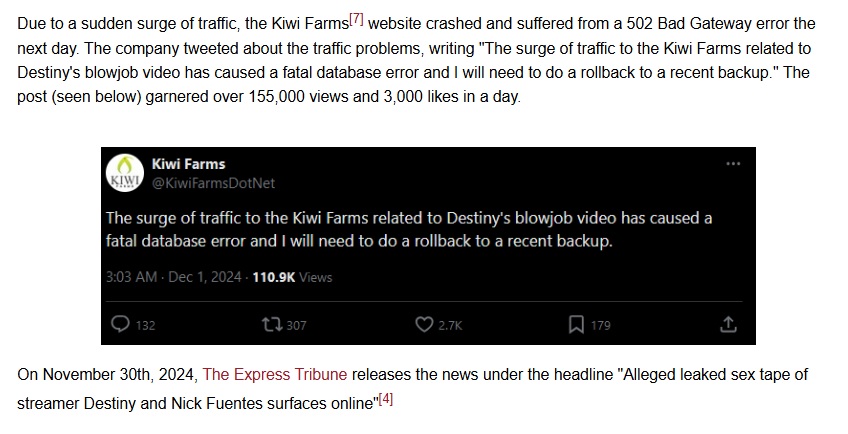
Task: Open citation reference number 4
Action: click(x=386, y=399)
